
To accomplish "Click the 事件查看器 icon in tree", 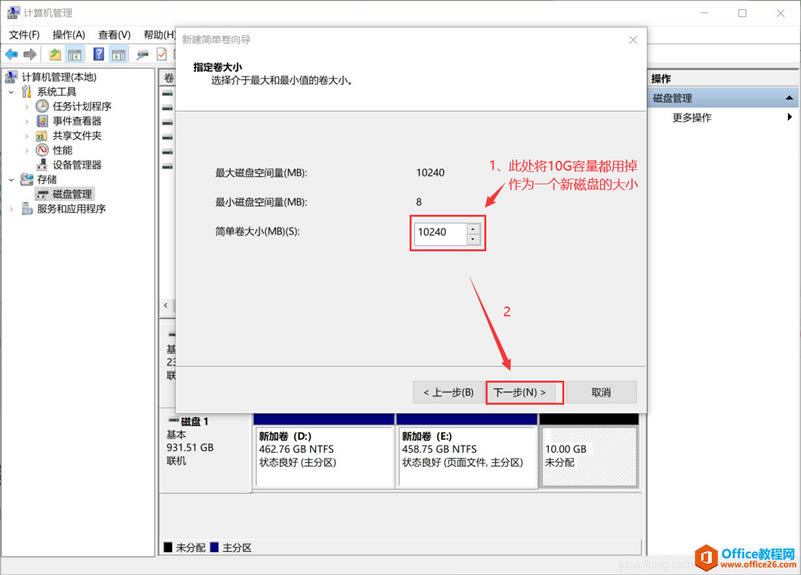I will coord(42,121).
